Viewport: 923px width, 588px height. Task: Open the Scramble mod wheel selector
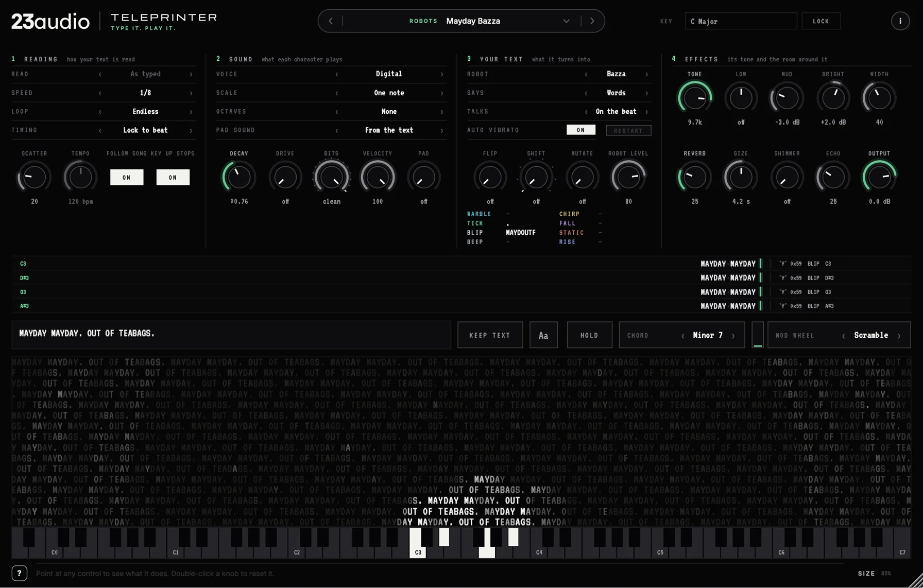point(871,335)
